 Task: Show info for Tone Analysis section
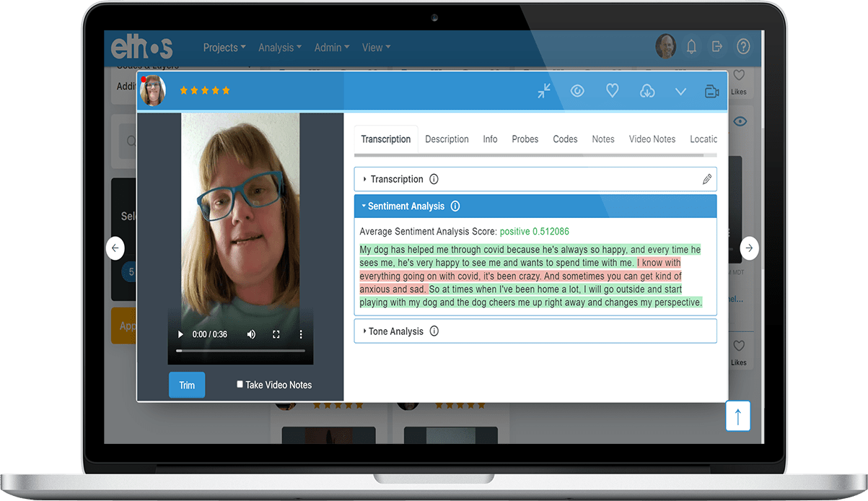click(434, 331)
